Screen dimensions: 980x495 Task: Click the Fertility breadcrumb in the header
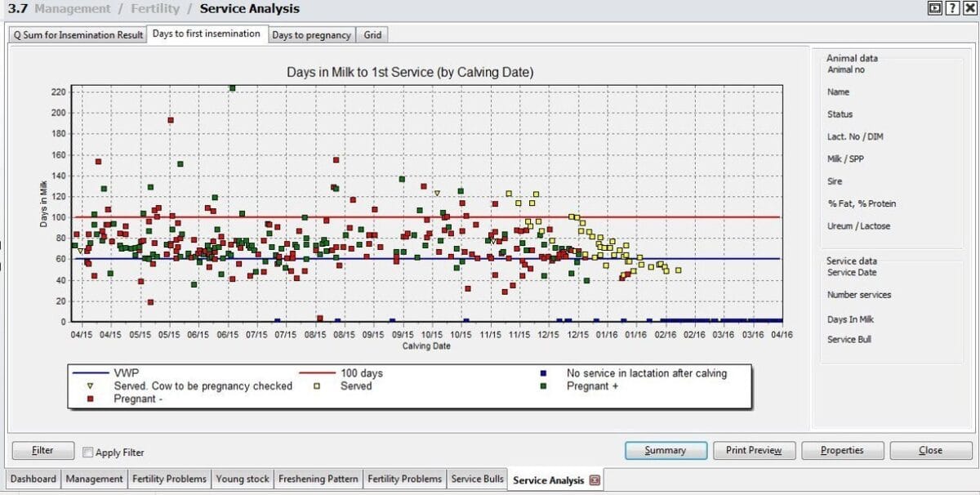155,9
